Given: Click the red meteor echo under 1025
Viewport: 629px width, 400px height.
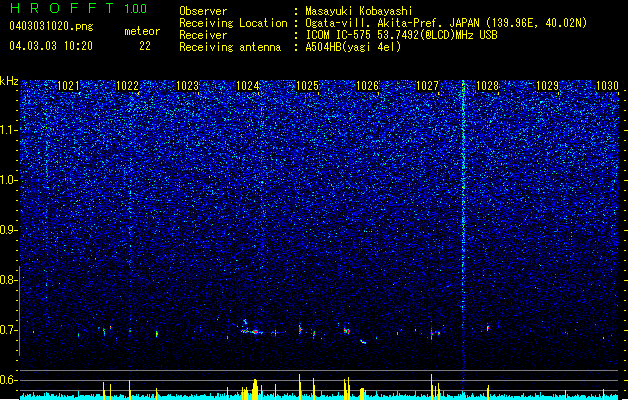Looking at the screenshot, I should click(300, 329).
